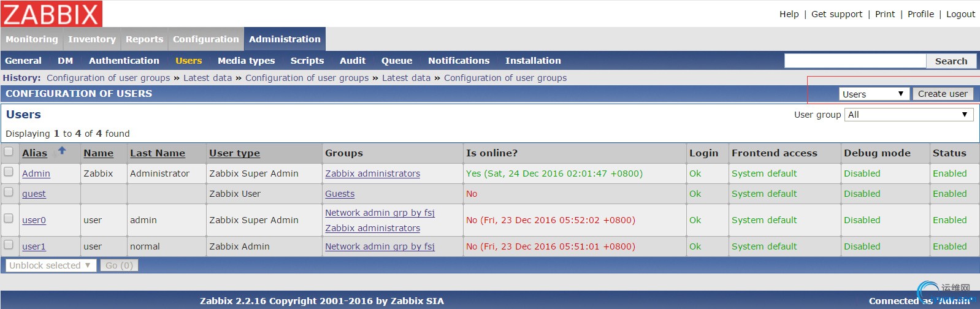This screenshot has height=309, width=980.
Task: Open the Queue submenu
Action: (x=397, y=61)
